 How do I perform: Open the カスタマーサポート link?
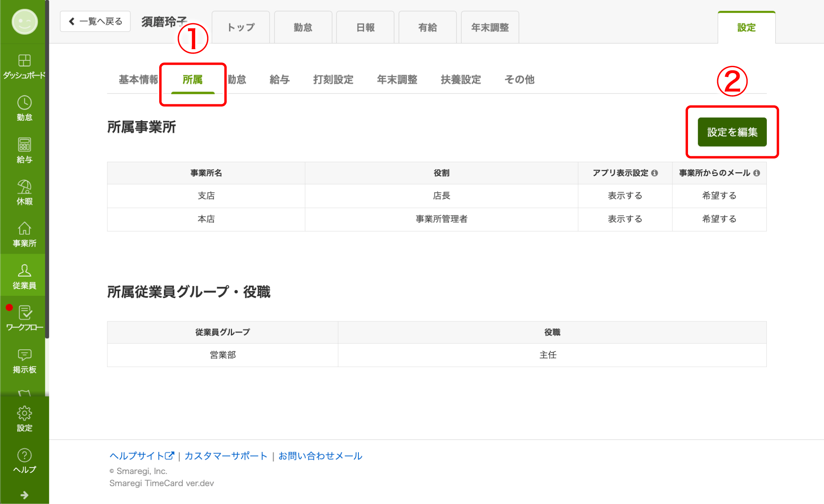(226, 456)
